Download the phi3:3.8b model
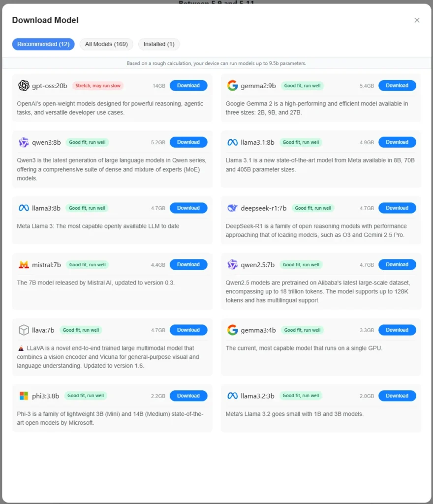This screenshot has height=504, width=433. 188,396
